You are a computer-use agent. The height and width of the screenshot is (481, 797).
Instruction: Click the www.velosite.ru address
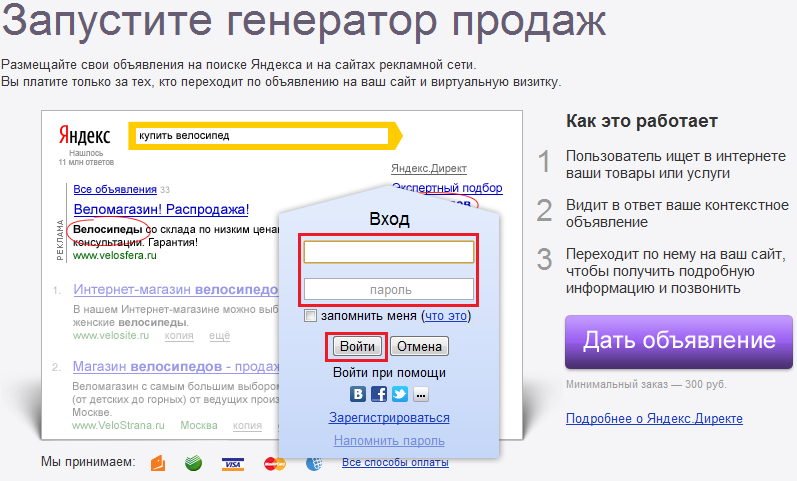[111, 336]
